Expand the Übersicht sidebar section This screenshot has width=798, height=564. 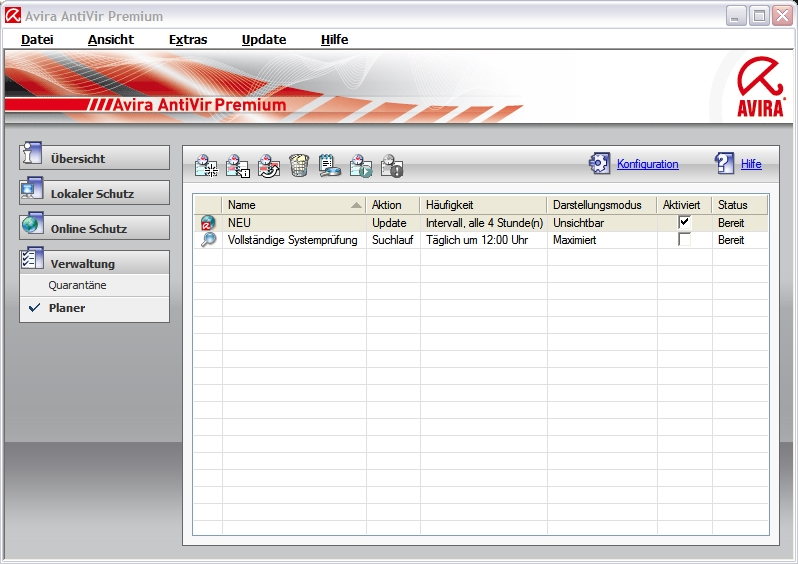pyautogui.click(x=95, y=158)
